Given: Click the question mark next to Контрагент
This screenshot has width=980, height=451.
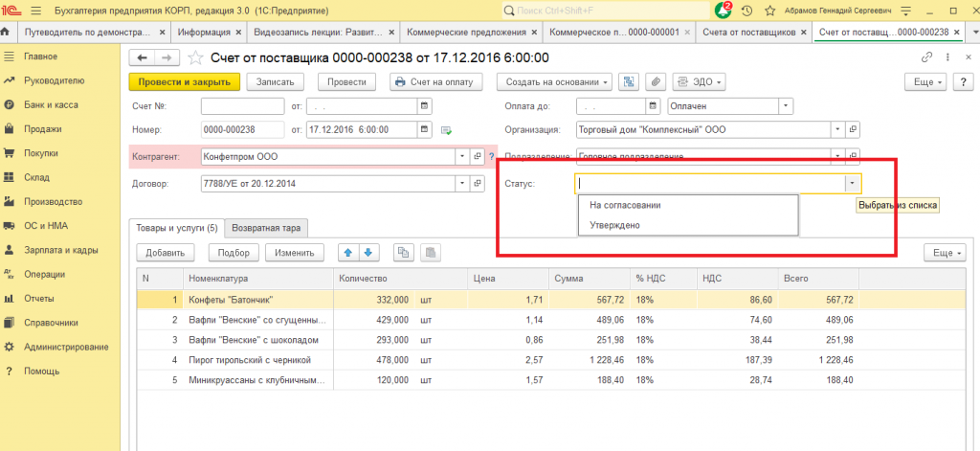Looking at the screenshot, I should point(491,156).
